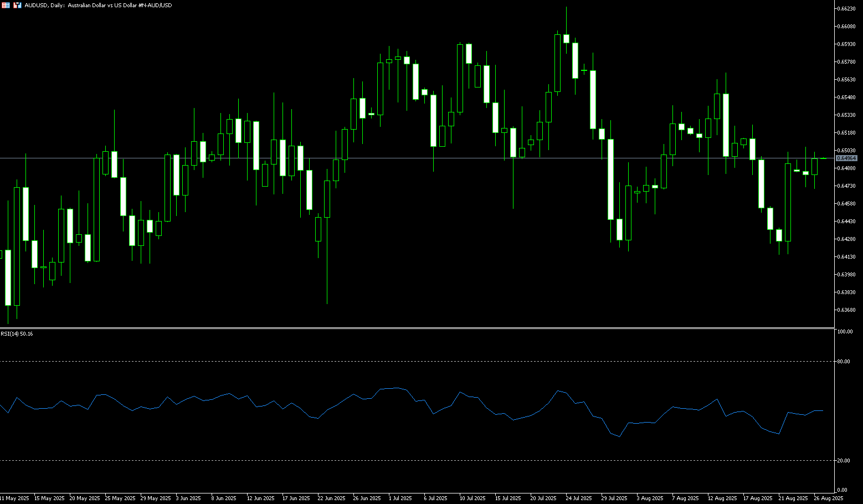The width and height of the screenshot is (863, 504).
Task: Click the 26 Aug 2025 date label
Action: point(829,498)
